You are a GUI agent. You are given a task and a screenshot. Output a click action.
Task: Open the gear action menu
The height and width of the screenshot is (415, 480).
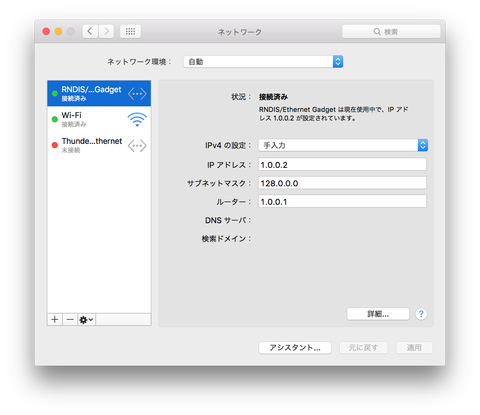[86, 320]
